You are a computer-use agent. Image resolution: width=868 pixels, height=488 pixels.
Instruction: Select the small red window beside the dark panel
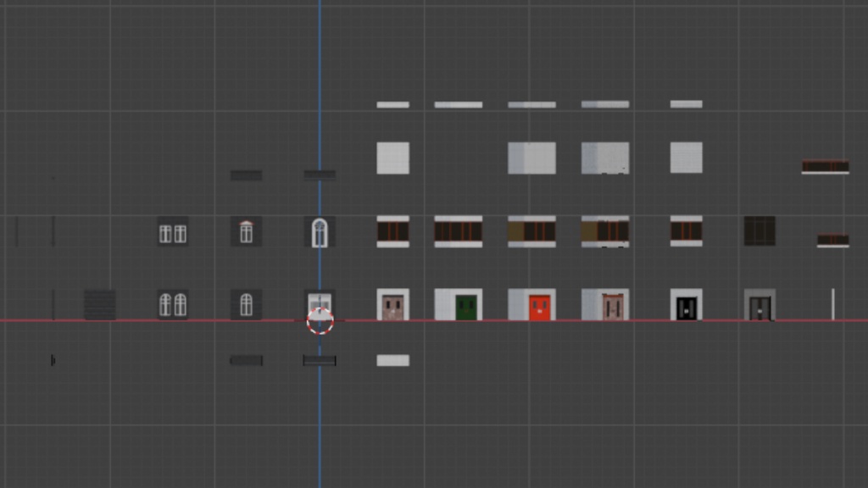(833, 240)
